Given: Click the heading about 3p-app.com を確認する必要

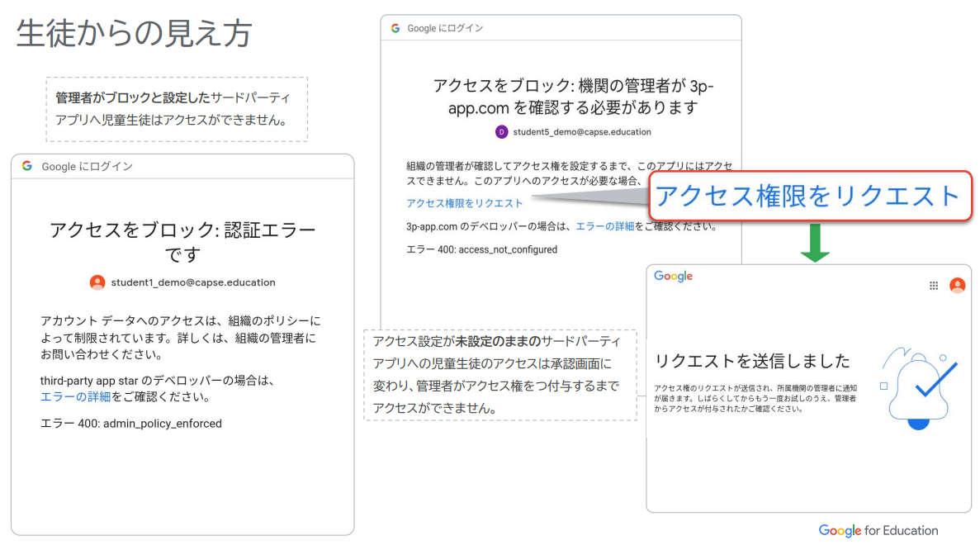Looking at the screenshot, I should 573,97.
